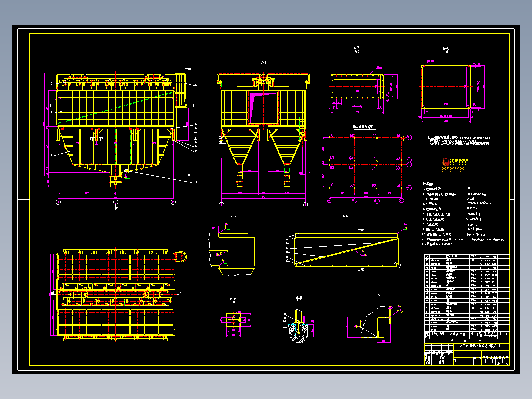Viewport: 532px width, 399px height.
Task: Select the foundation layout plan title
Action: [x=363, y=127]
